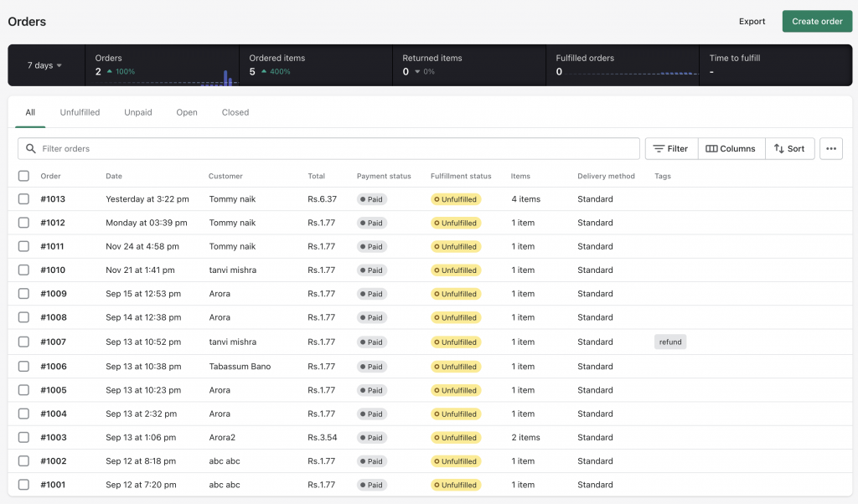
Task: Open the three-dot more actions menu
Action: pos(830,149)
